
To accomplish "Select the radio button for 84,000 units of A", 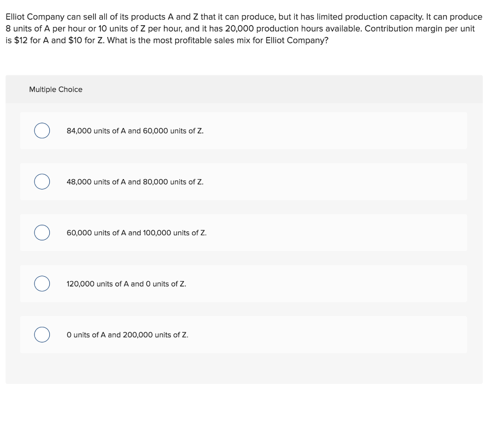I will [x=42, y=131].
